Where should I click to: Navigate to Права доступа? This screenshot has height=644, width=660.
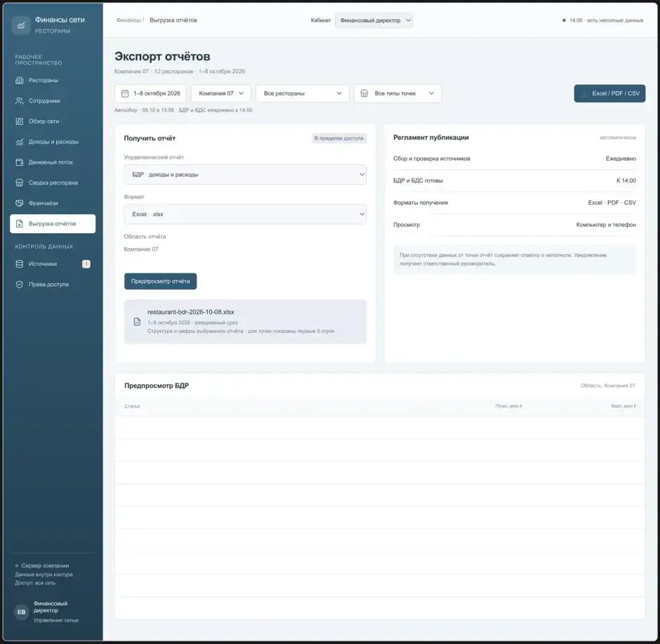click(53, 284)
